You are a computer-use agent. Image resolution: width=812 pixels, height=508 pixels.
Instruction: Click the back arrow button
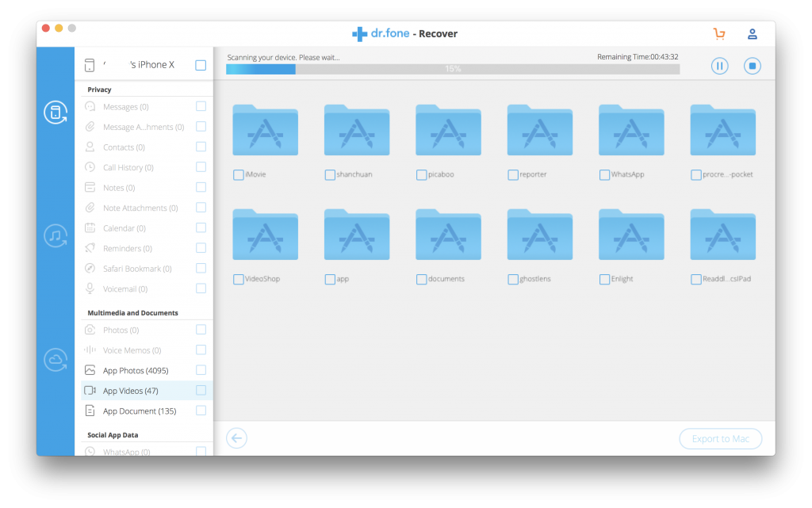[236, 438]
